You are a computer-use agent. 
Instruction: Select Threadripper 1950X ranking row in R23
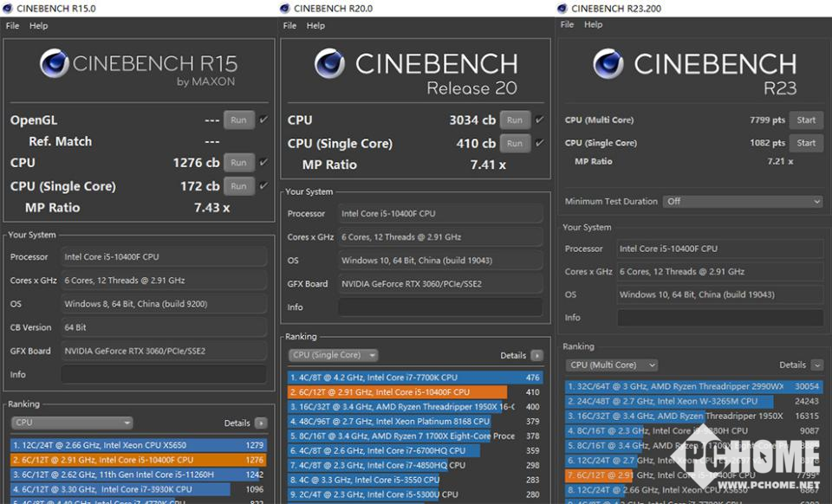(693, 416)
